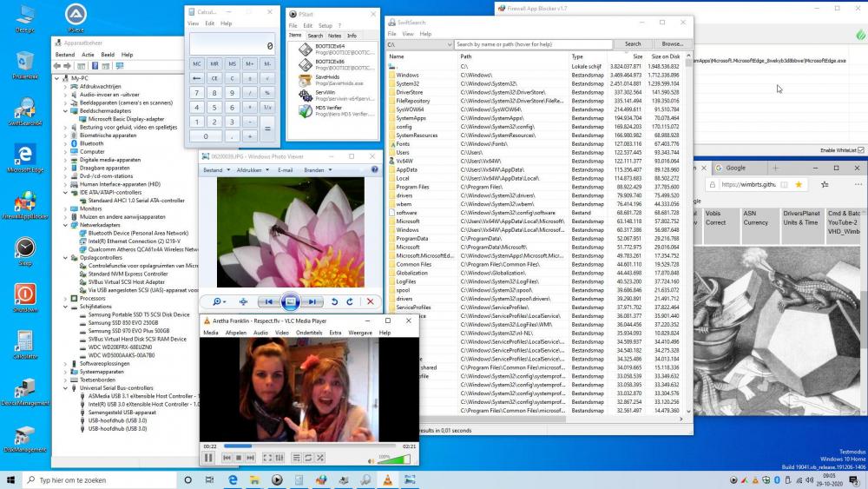868x489 pixels.
Task: Enable WhiteList checkbox in Firewall App Blocker
Action: click(860, 150)
